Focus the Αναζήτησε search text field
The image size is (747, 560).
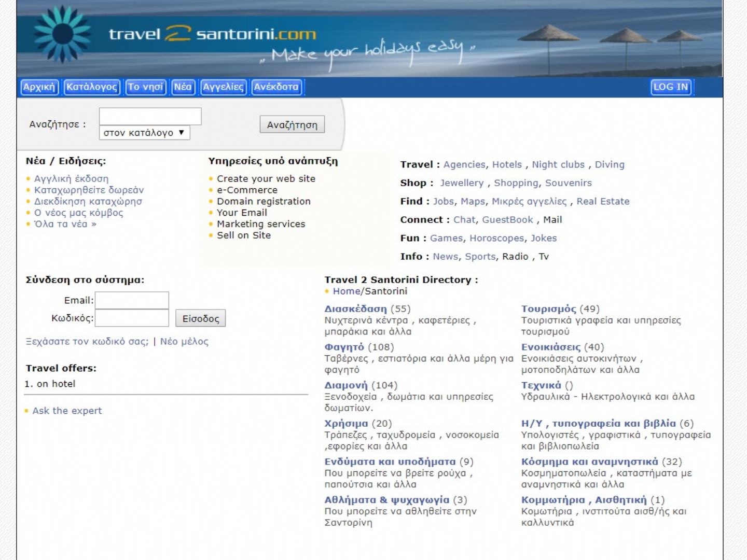(150, 116)
